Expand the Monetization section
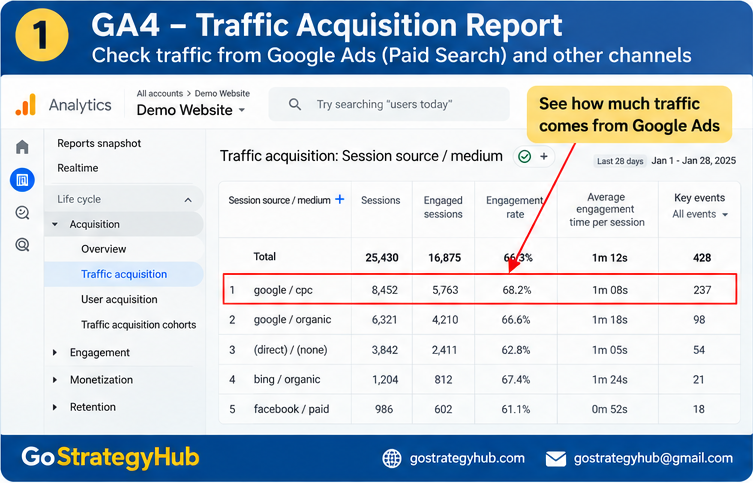Viewport: 753px width, 483px height. pos(55,380)
